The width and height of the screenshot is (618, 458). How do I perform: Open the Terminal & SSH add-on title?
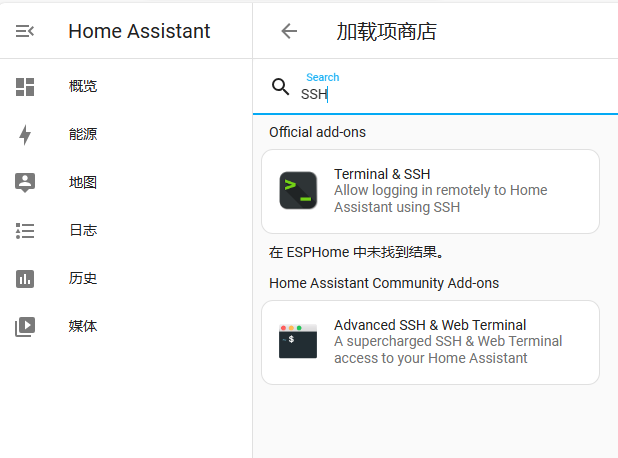[x=382, y=174]
